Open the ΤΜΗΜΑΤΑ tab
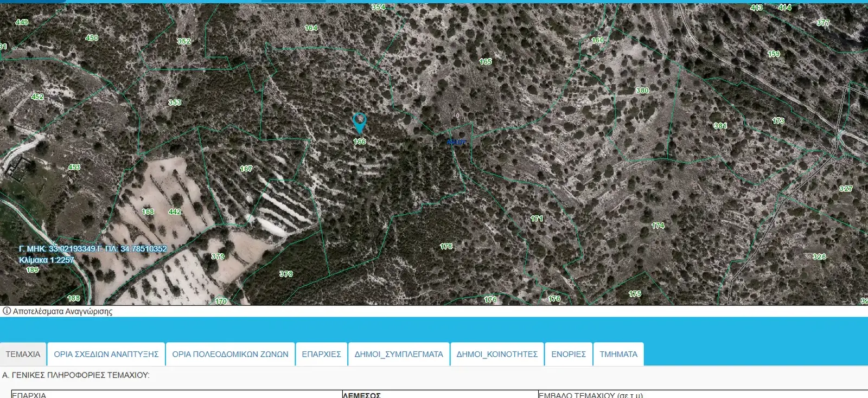 [618, 354]
